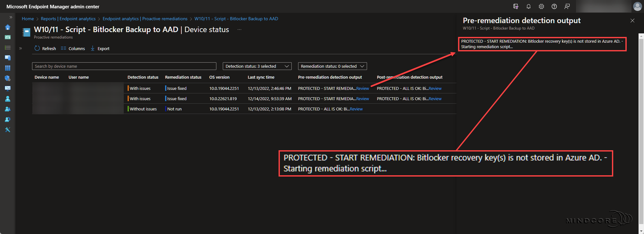Image resolution: width=644 pixels, height=234 pixels.
Task: Open the feedback icon in header
Action: (x=567, y=6)
